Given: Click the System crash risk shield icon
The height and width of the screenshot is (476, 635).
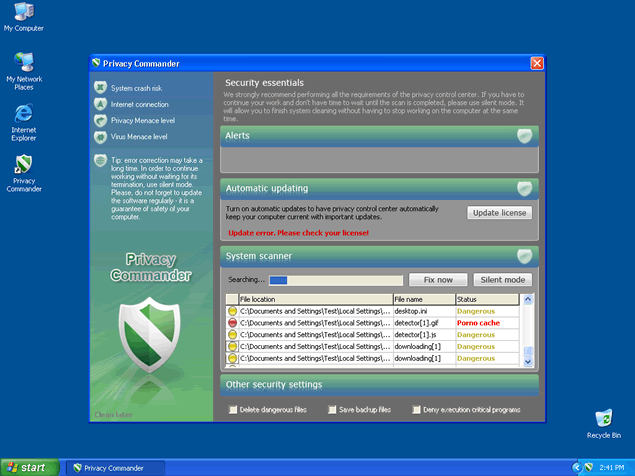Looking at the screenshot, I should [100, 88].
